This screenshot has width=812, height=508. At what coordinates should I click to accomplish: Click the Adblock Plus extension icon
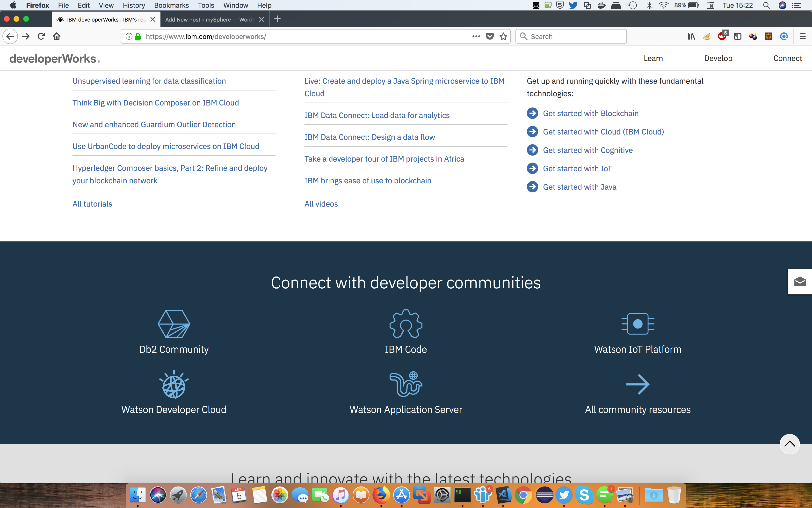point(722,36)
